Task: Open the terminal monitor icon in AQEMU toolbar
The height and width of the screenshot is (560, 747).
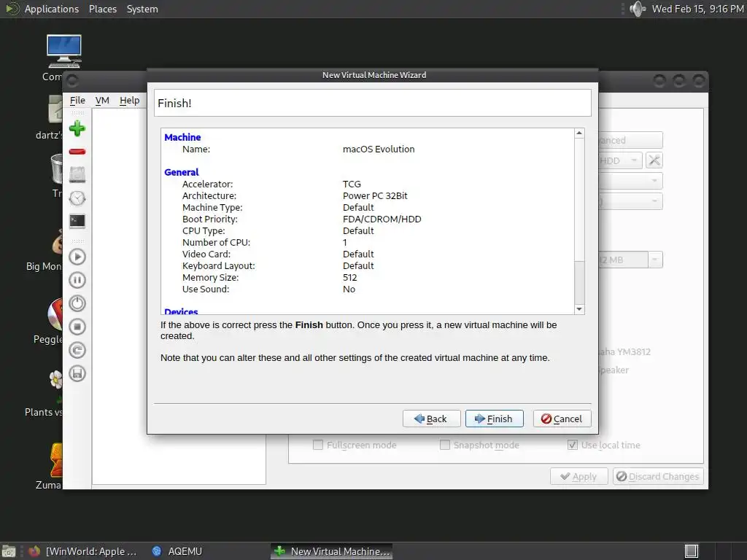Action: pos(77,222)
